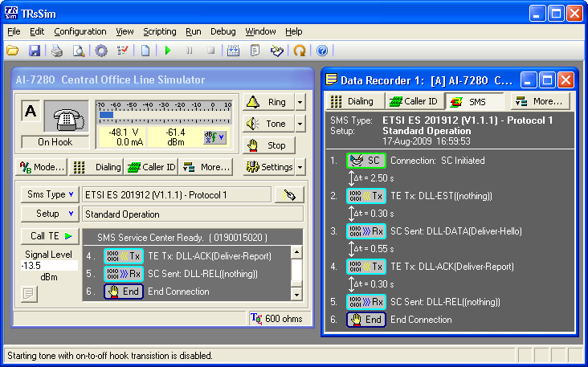588x367 pixels.
Task: Click the Rx icon of DLL-REL row in simulator list
Action: (x=124, y=274)
